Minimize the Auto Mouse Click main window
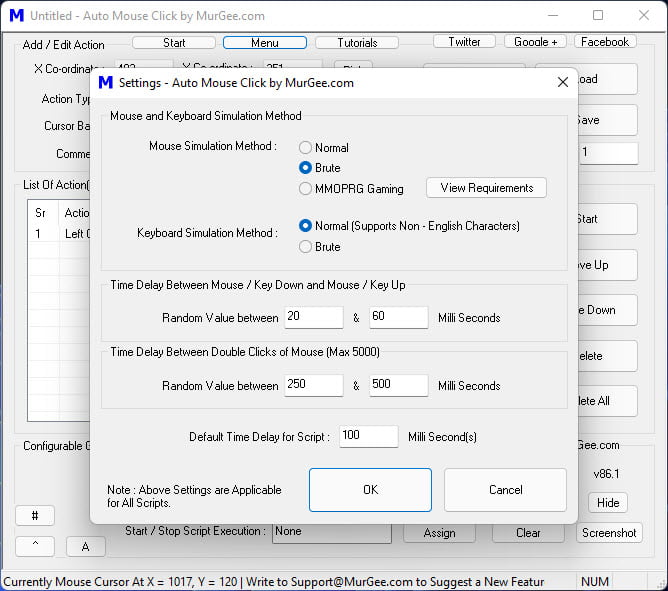 pyautogui.click(x=553, y=15)
